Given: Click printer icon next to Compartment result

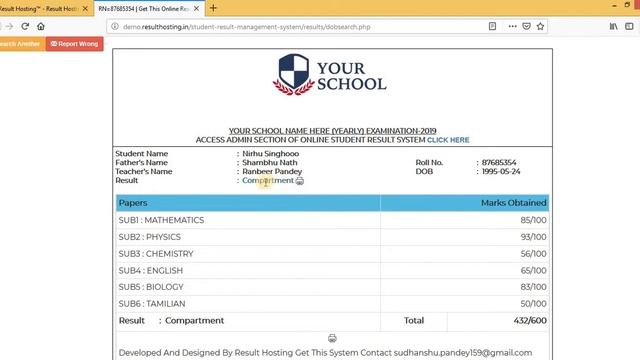Looking at the screenshot, I should click(x=300, y=181).
